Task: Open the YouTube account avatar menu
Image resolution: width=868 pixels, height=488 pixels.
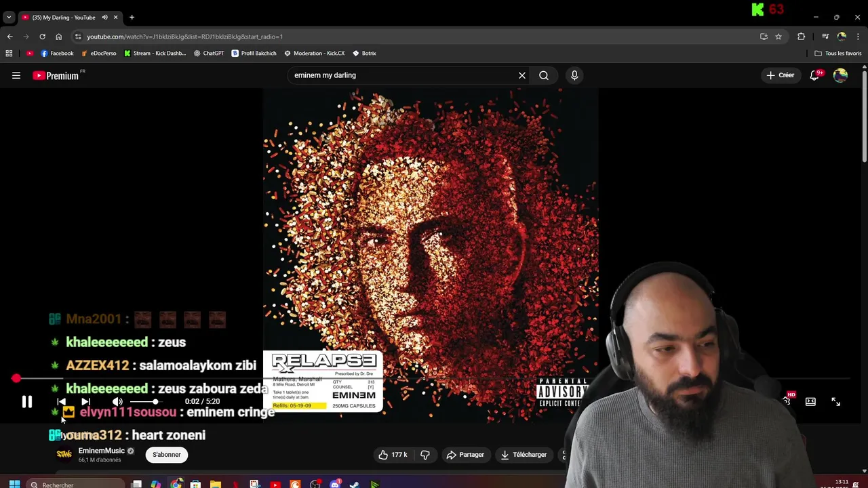Action: [x=840, y=75]
